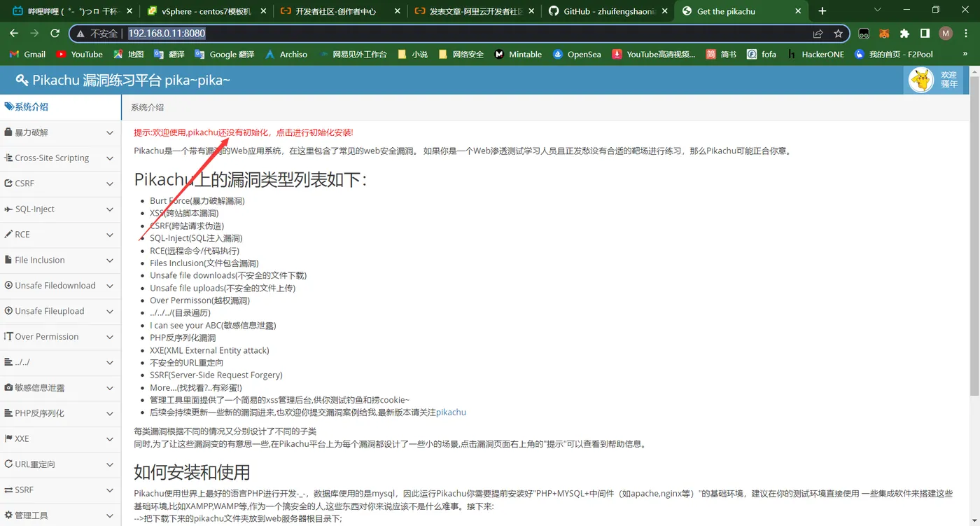Open the Google 翻译 bookmark
Screen dimensions: 980x526
click(x=224, y=54)
